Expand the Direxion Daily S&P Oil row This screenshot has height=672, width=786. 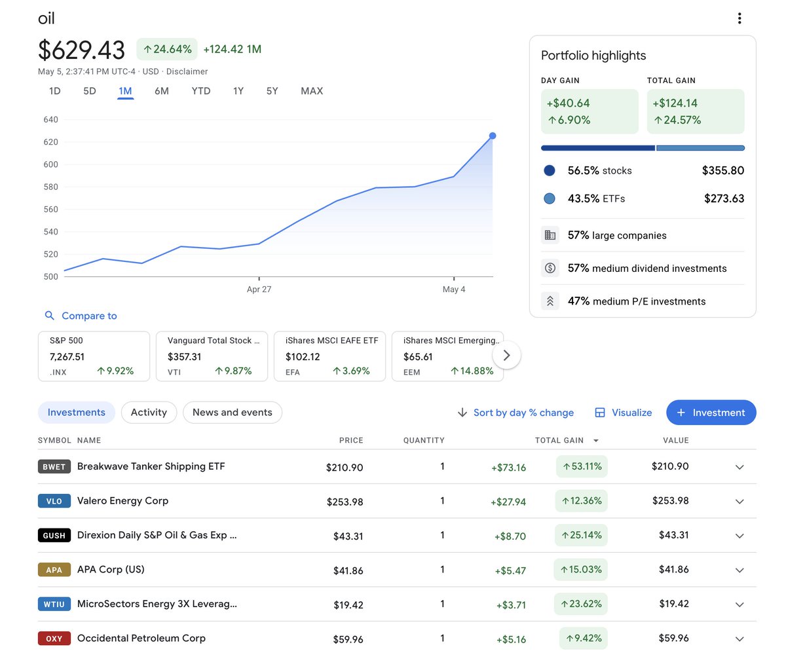pos(739,536)
